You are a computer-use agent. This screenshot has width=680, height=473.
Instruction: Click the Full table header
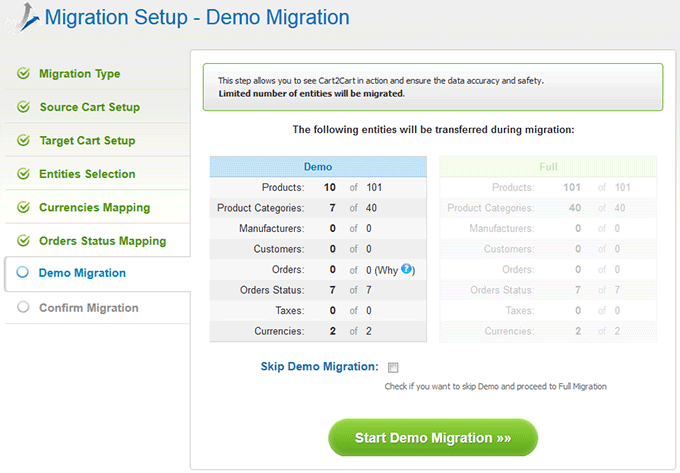(548, 167)
